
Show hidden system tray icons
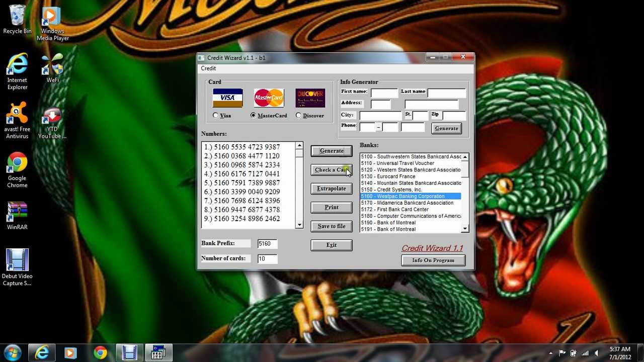pos(551,353)
